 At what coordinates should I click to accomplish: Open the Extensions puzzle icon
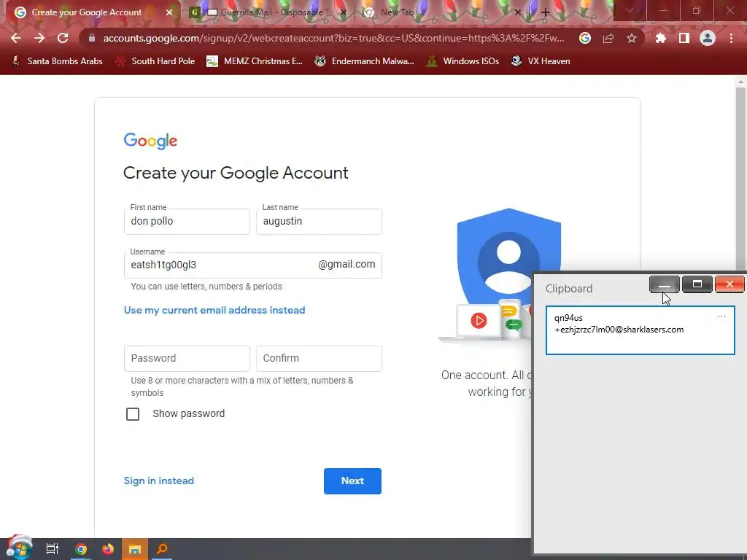[x=661, y=38]
